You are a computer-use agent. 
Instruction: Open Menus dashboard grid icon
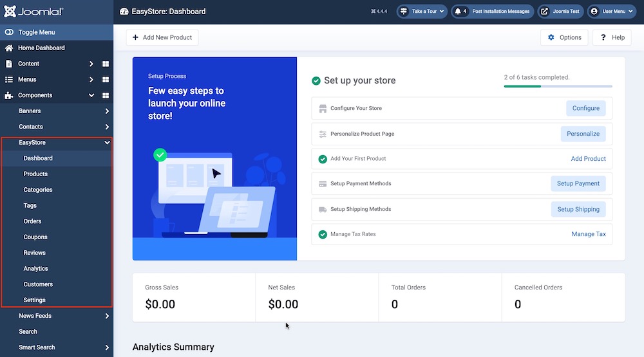click(x=106, y=80)
